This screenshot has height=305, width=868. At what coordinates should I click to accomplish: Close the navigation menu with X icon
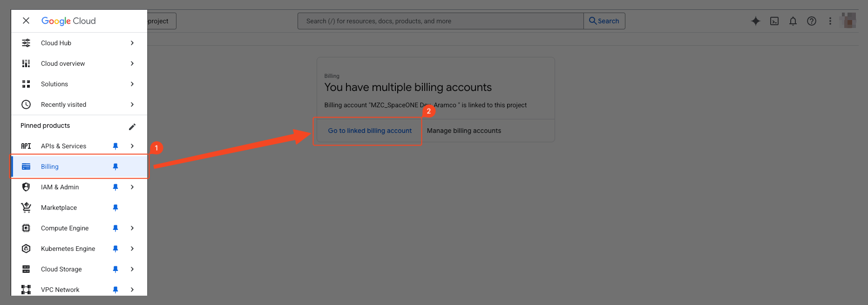click(26, 21)
